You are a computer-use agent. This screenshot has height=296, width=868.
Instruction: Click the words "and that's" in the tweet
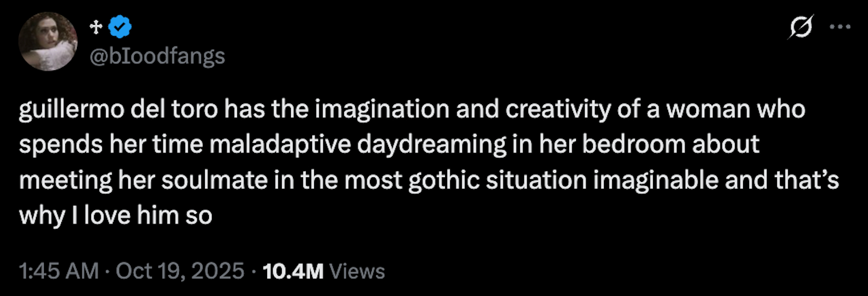[782, 180]
